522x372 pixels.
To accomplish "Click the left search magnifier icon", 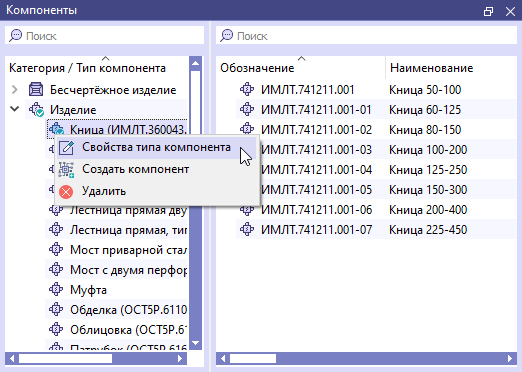I will click(x=15, y=35).
